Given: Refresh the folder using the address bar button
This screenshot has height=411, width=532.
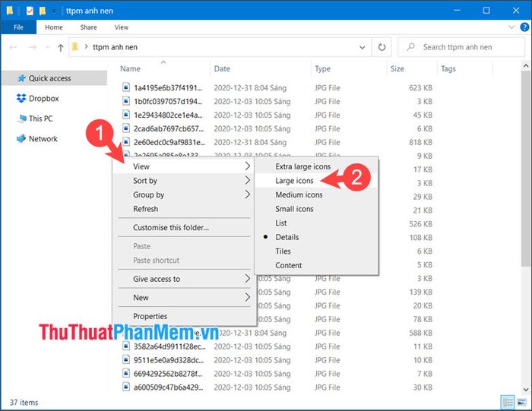Looking at the screenshot, I should click(382, 46).
